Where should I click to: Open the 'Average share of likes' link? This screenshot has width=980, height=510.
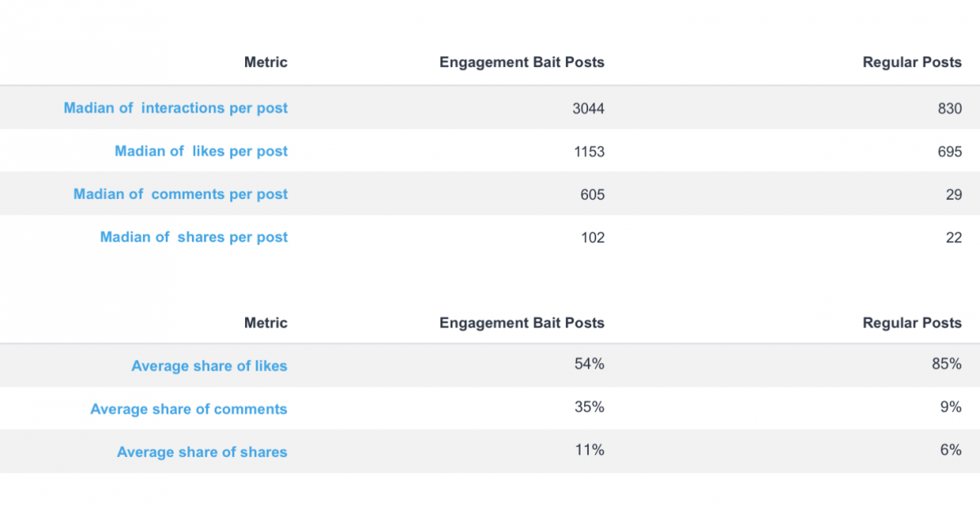[x=209, y=366]
